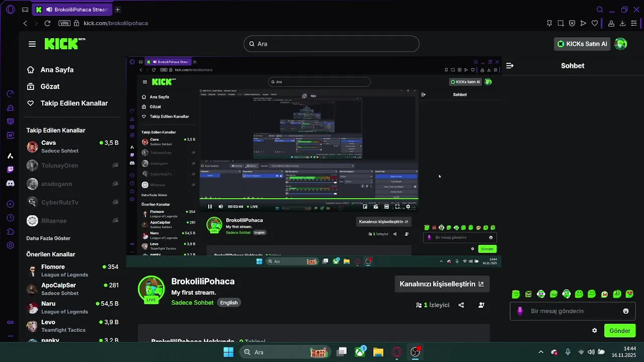Viewport: 644px width, 362px height.
Task: Open the Windows Start menu
Action: coord(228,352)
